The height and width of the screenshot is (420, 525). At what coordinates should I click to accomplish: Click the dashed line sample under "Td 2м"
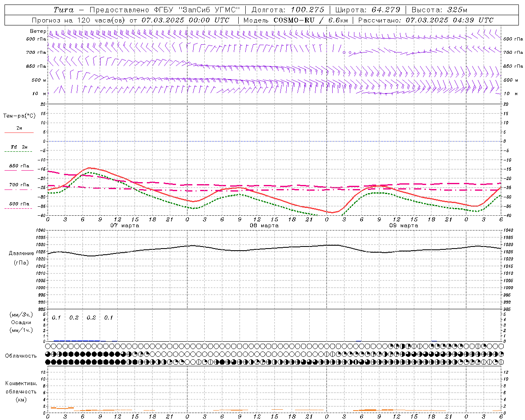click(18, 152)
